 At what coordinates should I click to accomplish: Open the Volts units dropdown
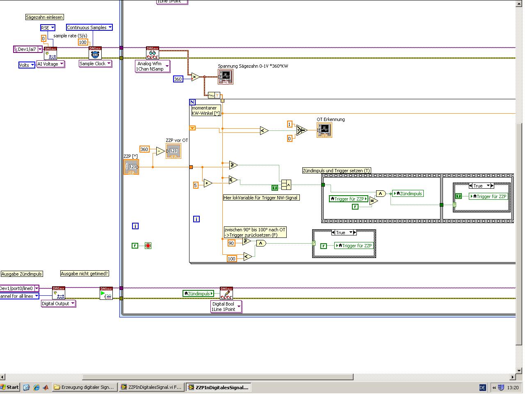(x=27, y=65)
